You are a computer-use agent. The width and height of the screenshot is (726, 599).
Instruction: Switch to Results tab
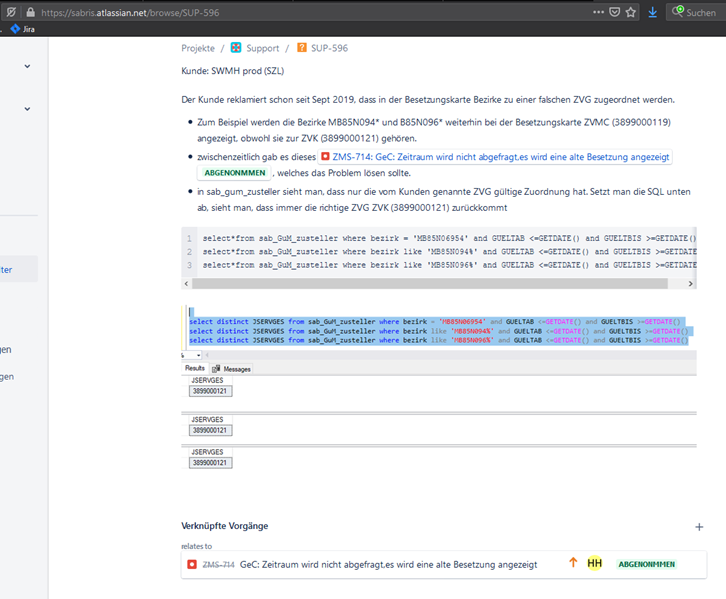pos(195,368)
